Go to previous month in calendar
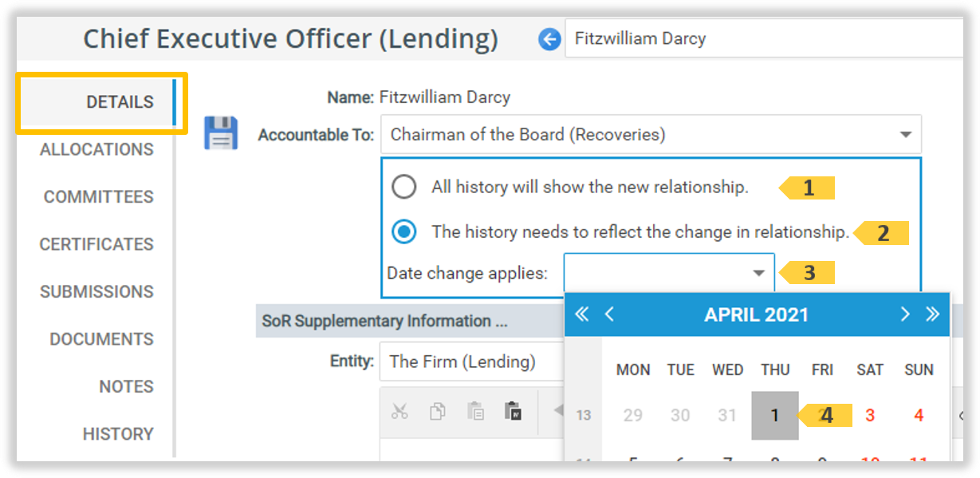The height and width of the screenshot is (478, 980). pyautogui.click(x=610, y=314)
